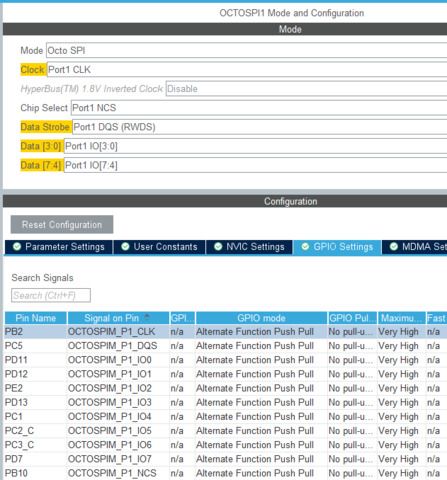Switch to the NVIC Settings tab

249,247
